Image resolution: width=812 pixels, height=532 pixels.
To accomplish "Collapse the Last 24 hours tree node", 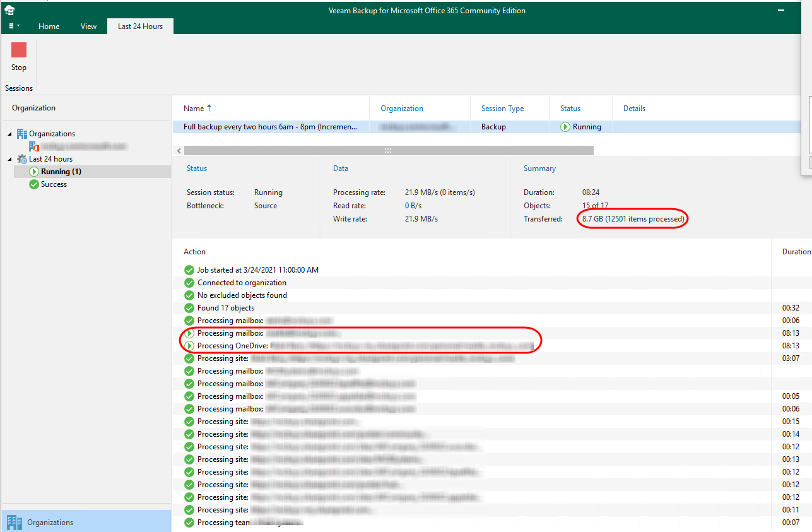I will pos(9,159).
